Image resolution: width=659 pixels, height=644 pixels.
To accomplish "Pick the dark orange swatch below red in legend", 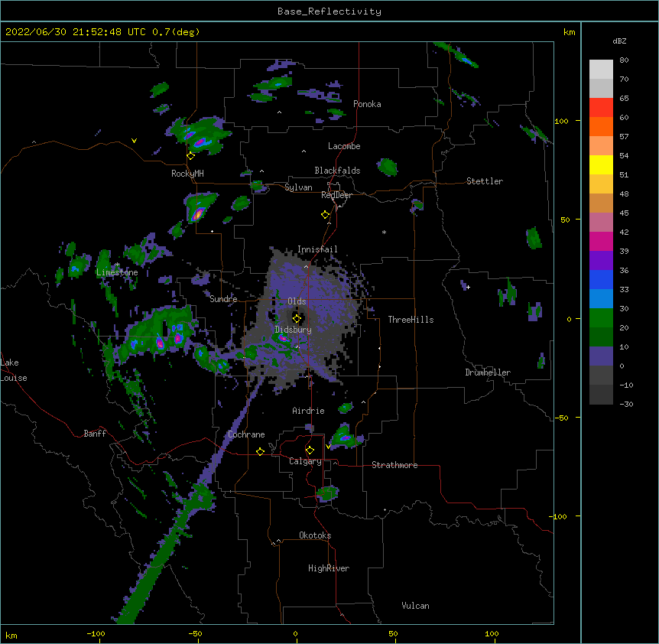I will [x=601, y=126].
